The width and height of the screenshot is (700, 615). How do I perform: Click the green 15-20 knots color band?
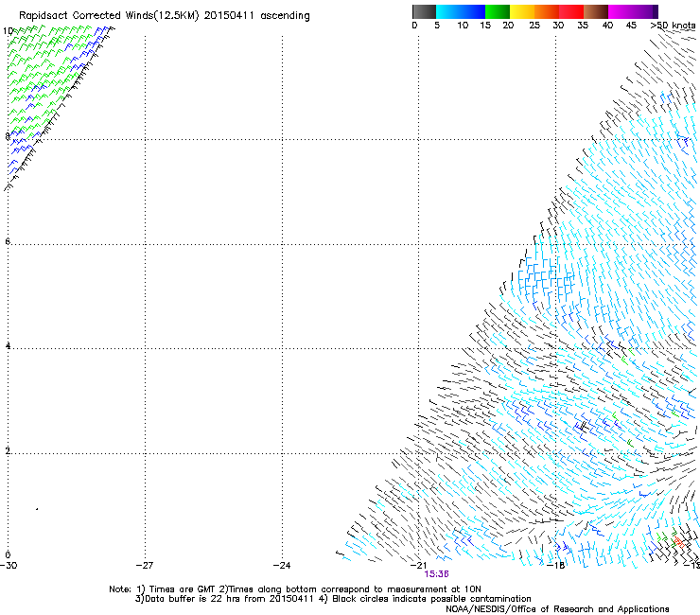coord(498,11)
